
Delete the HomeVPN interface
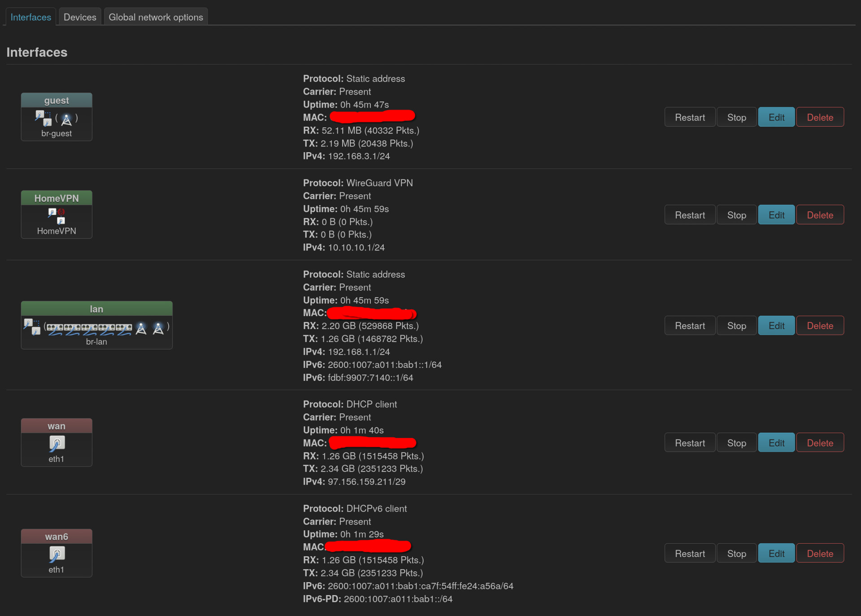[820, 215]
